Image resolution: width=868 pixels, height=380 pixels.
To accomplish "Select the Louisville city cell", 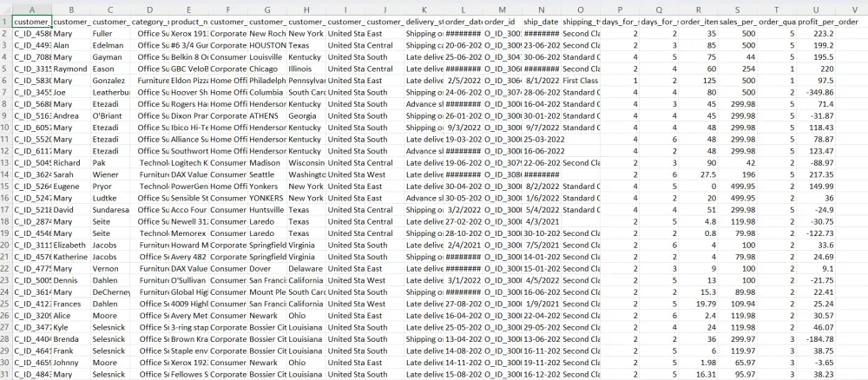I will pyautogui.click(x=267, y=57).
